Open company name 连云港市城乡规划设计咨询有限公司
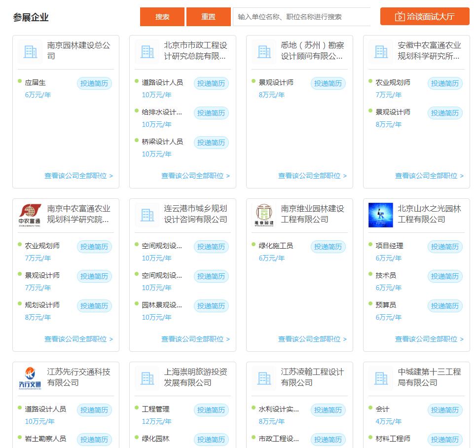The width and height of the screenshot is (476, 448). [x=195, y=214]
